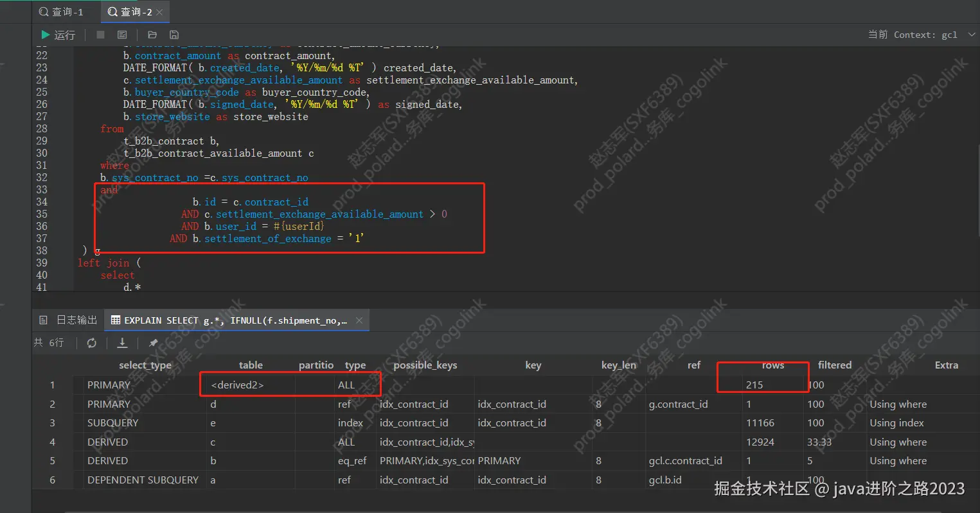Image resolution: width=980 pixels, height=513 pixels.
Task: Open the Context gcl dropdown arrow
Action: [x=971, y=35]
